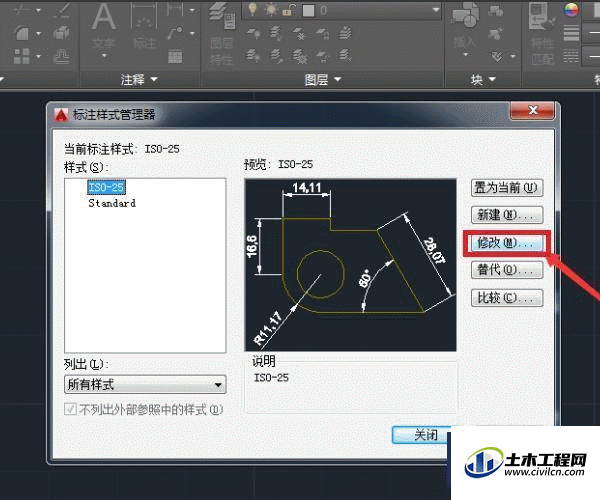Click the 新建(N)... button

[x=507, y=215]
